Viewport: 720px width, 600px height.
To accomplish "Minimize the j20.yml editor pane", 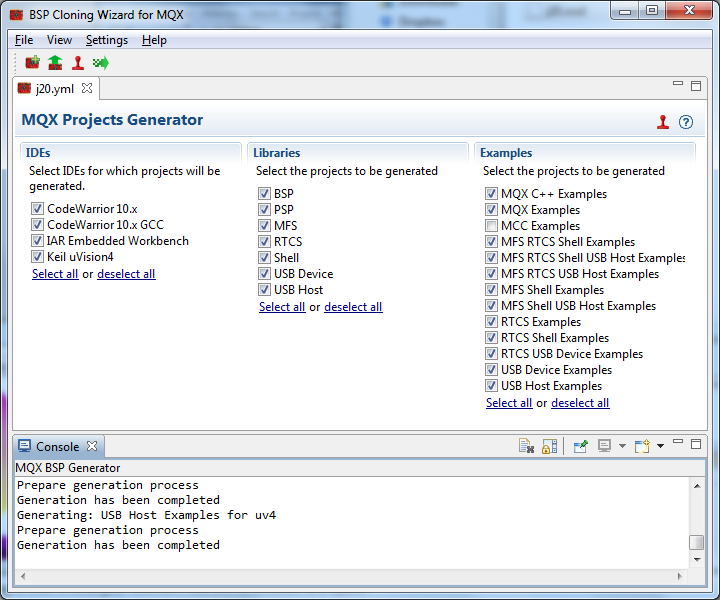I will (x=678, y=84).
